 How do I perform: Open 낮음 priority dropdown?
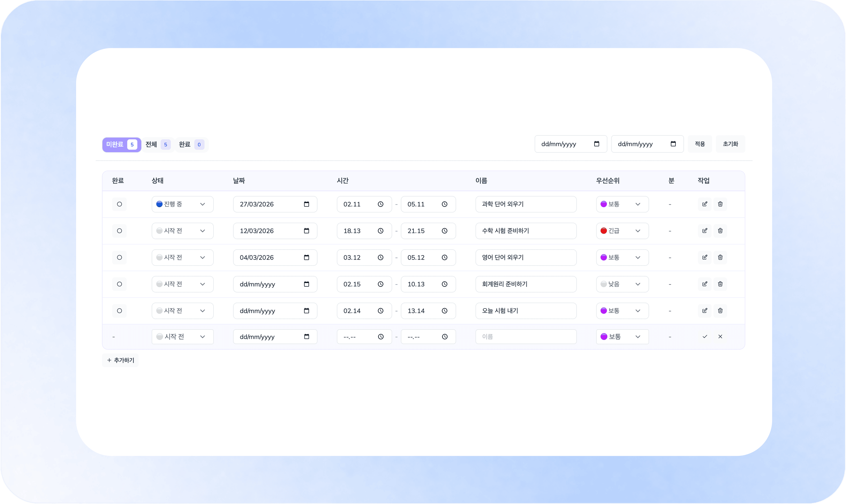pos(622,284)
